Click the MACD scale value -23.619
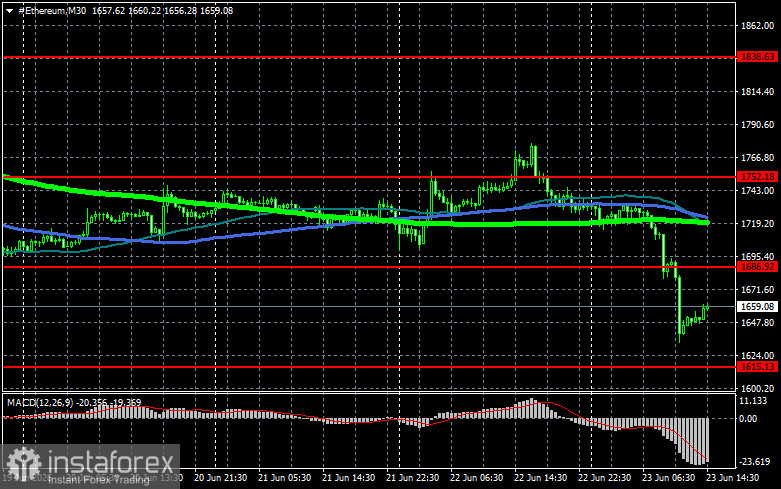 pyautogui.click(x=755, y=462)
